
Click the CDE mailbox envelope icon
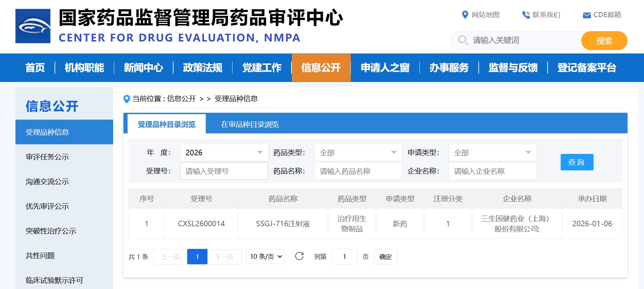587,15
